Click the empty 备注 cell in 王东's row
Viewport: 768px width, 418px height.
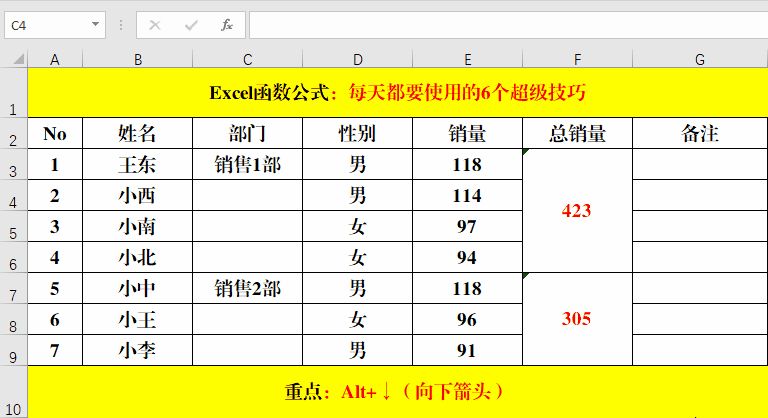point(700,164)
